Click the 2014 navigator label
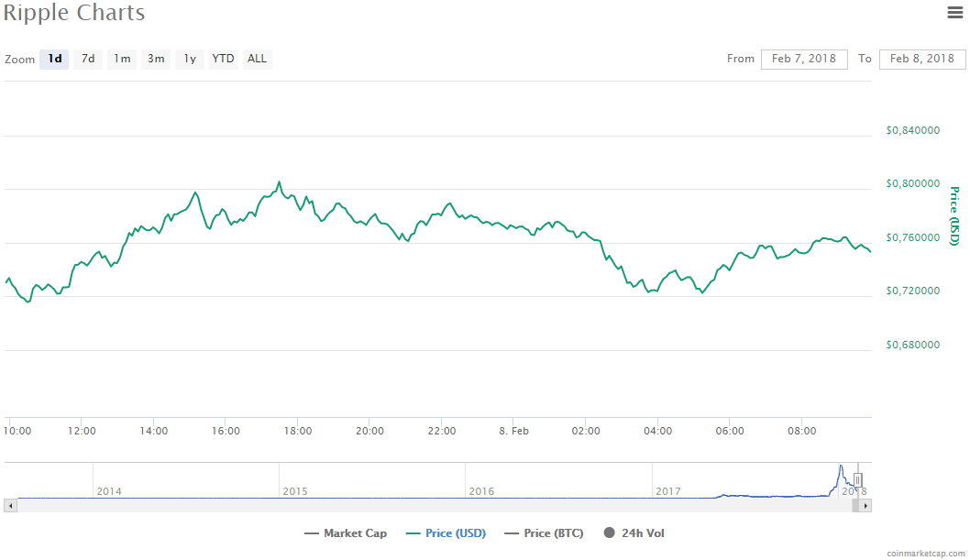 tap(109, 491)
